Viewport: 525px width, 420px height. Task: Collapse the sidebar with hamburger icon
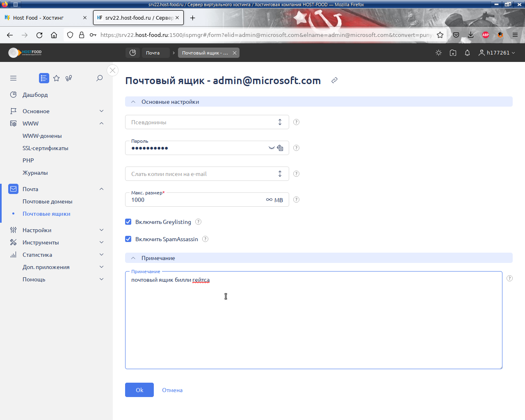click(13, 78)
